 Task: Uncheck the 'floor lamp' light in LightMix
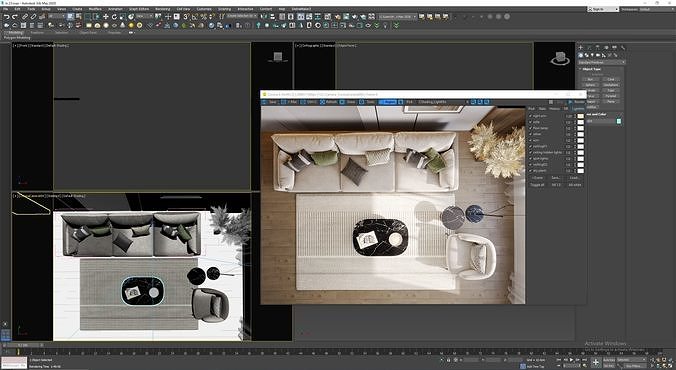click(530, 128)
